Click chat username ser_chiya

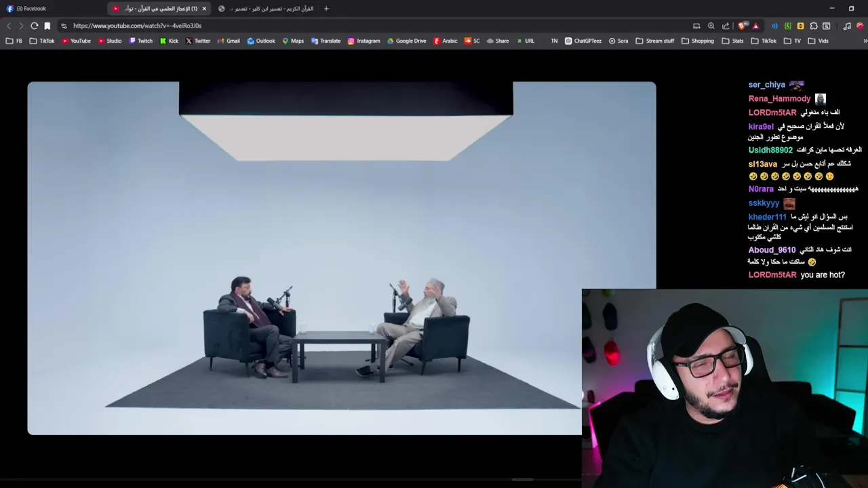coord(767,85)
